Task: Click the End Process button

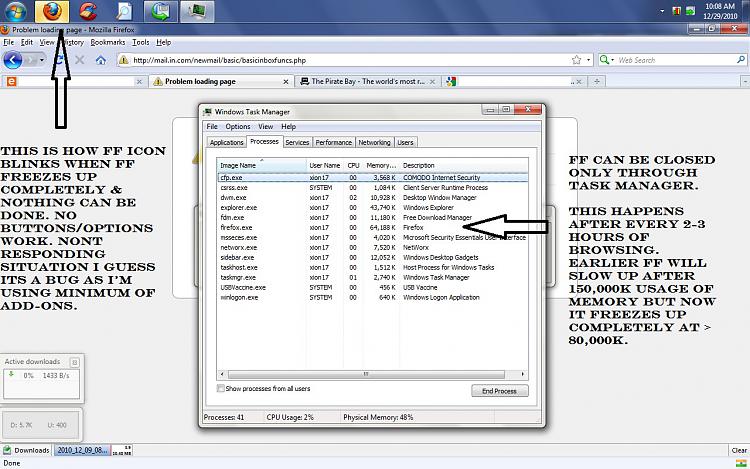Action: [499, 391]
